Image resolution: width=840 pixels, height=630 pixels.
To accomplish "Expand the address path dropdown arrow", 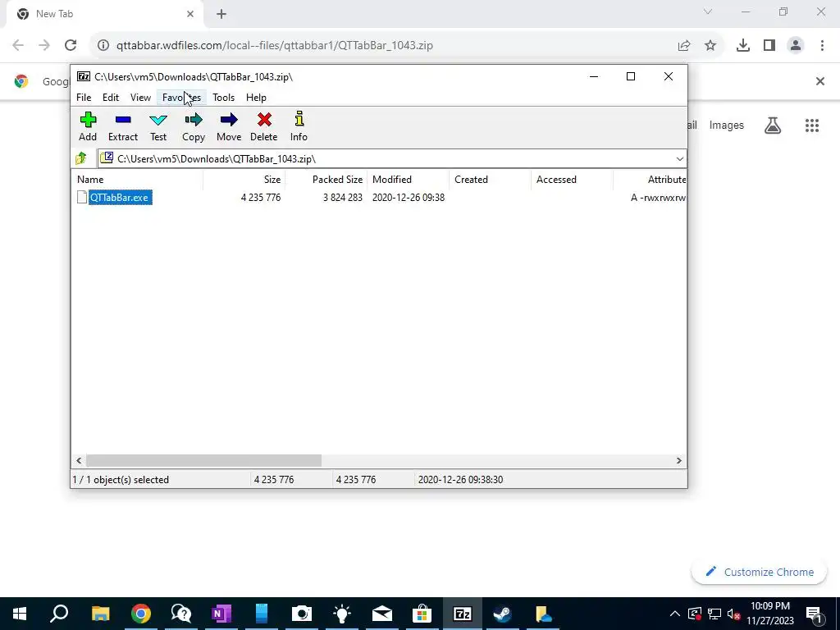I will click(679, 159).
